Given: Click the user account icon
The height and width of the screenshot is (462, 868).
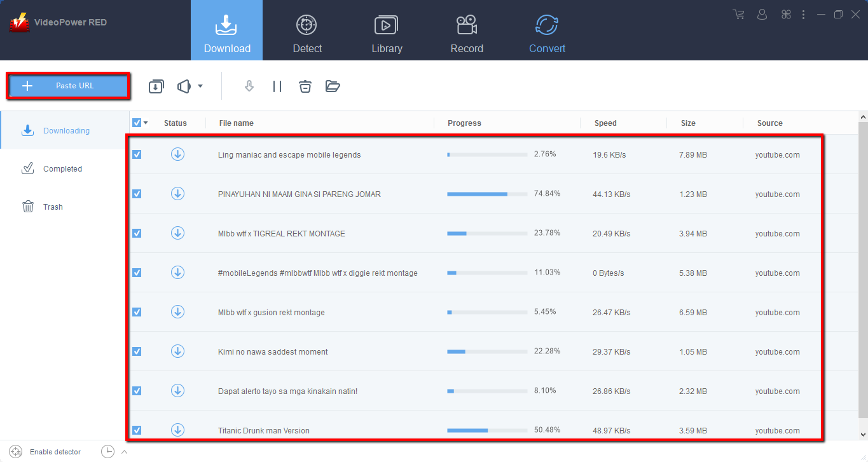Looking at the screenshot, I should (x=762, y=14).
